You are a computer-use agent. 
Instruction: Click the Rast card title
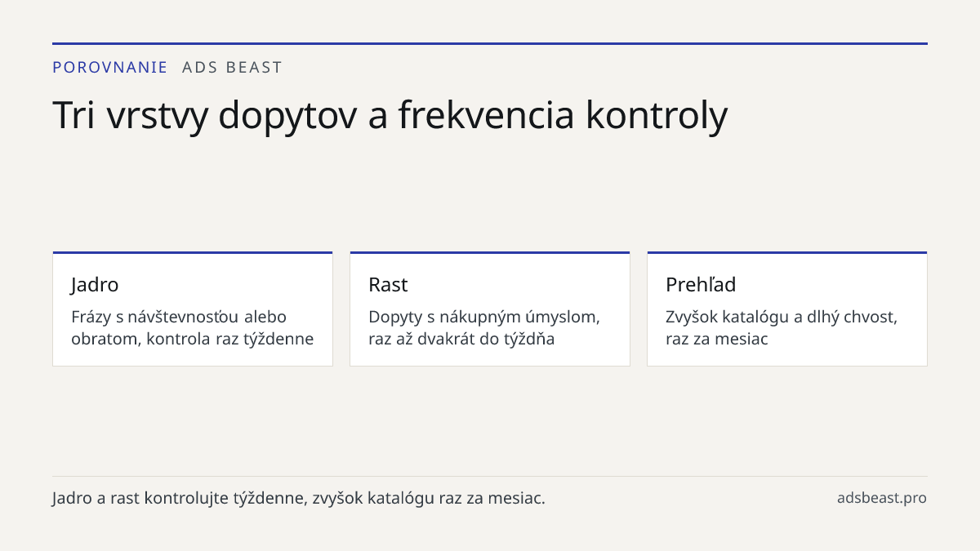[388, 285]
